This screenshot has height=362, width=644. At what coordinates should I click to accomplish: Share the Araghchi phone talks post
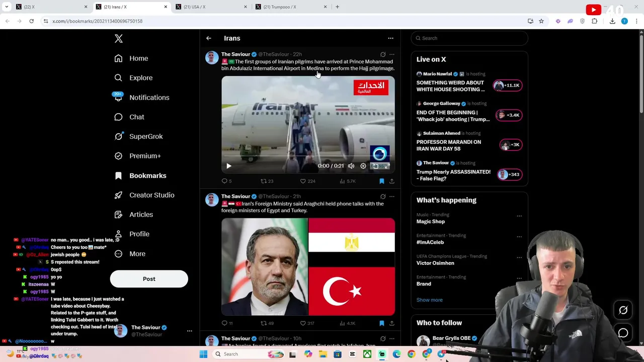coord(392,323)
